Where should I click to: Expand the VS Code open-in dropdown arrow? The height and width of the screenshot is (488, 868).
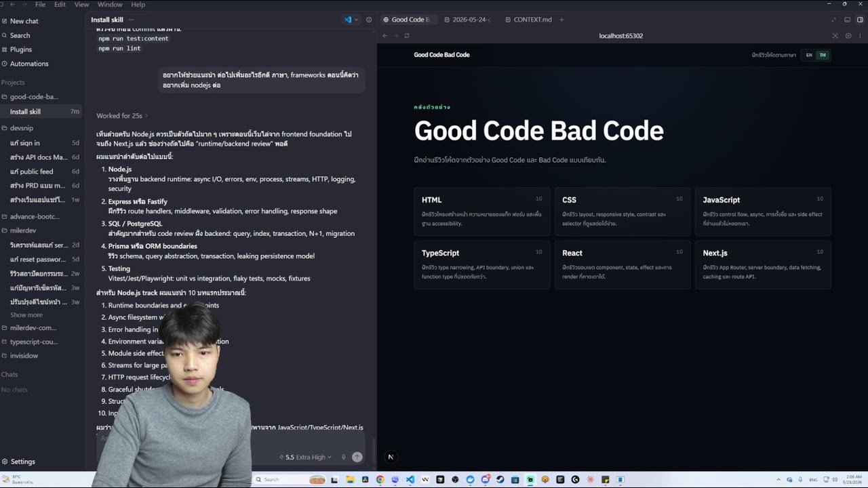(x=356, y=20)
